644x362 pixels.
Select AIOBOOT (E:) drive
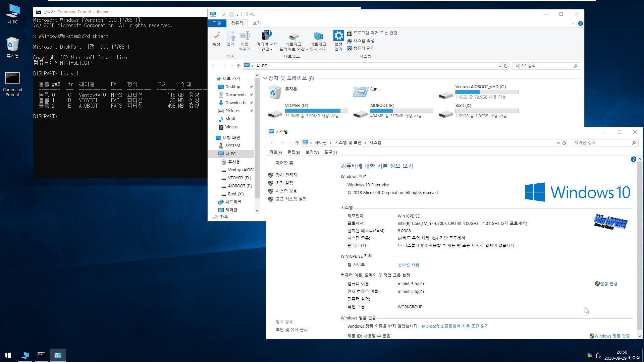tap(393, 111)
